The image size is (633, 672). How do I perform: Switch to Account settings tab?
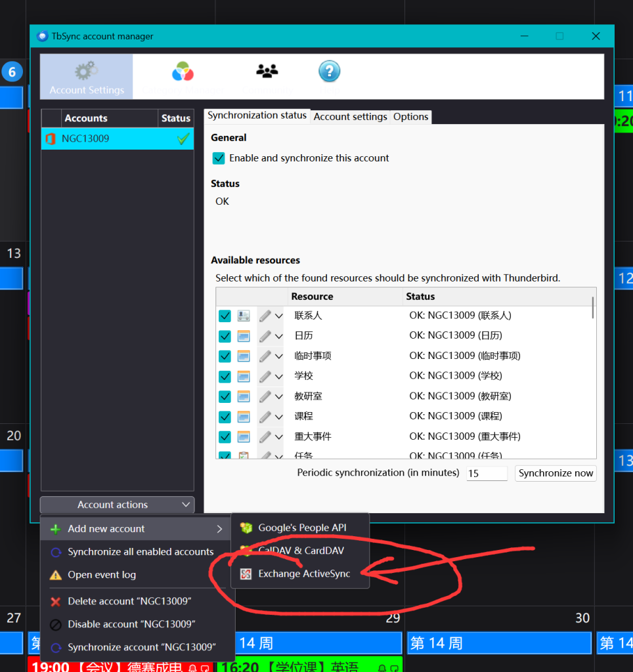click(350, 117)
